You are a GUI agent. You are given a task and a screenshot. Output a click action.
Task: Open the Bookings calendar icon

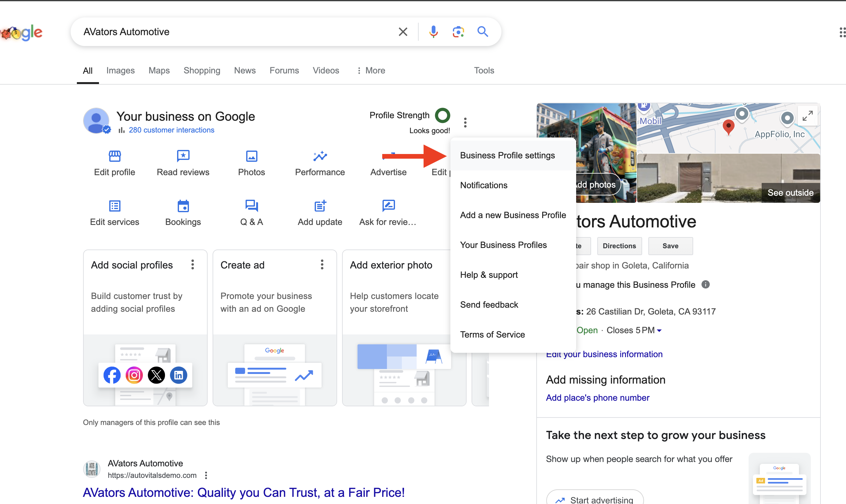183,206
